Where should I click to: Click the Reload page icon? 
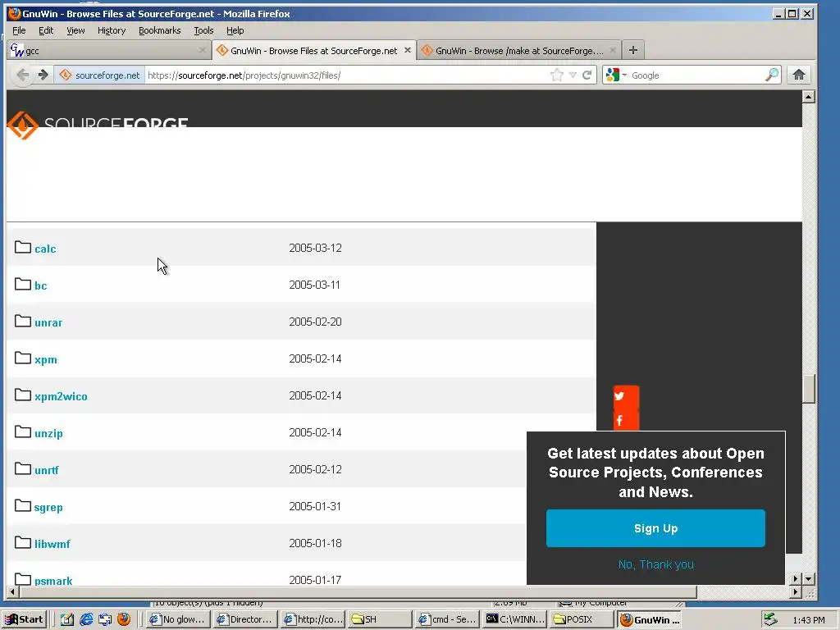(x=587, y=75)
